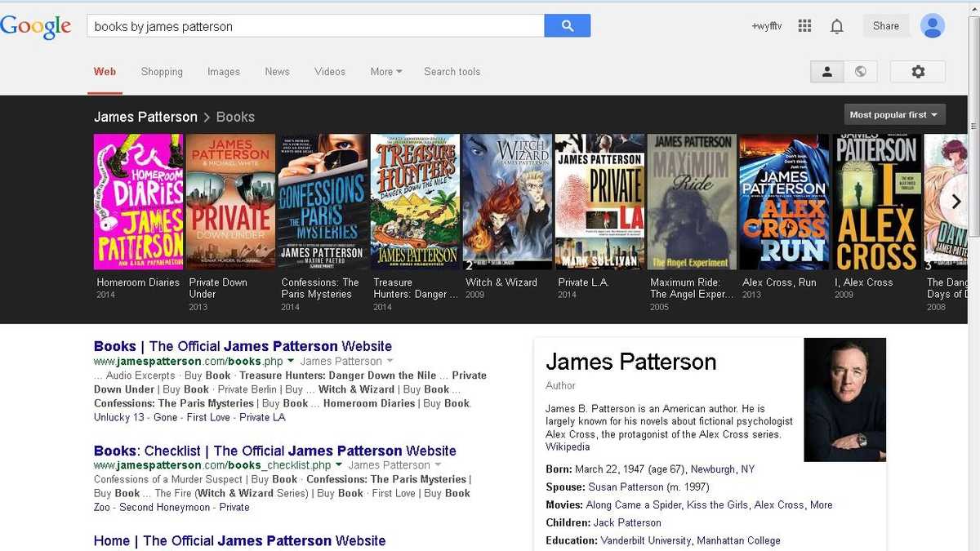980x551 pixels.
Task: Toggle search personalization with person button
Action: pyautogui.click(x=826, y=71)
